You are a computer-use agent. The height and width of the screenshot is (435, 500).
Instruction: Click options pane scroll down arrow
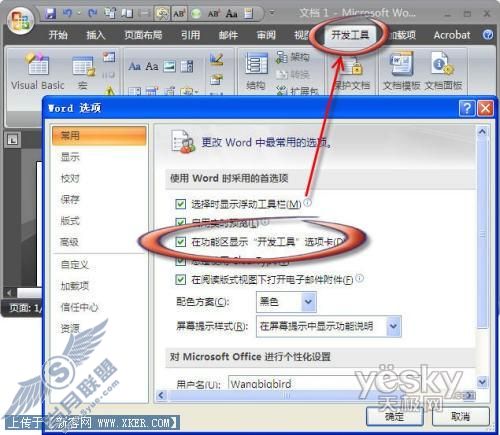pos(482,381)
